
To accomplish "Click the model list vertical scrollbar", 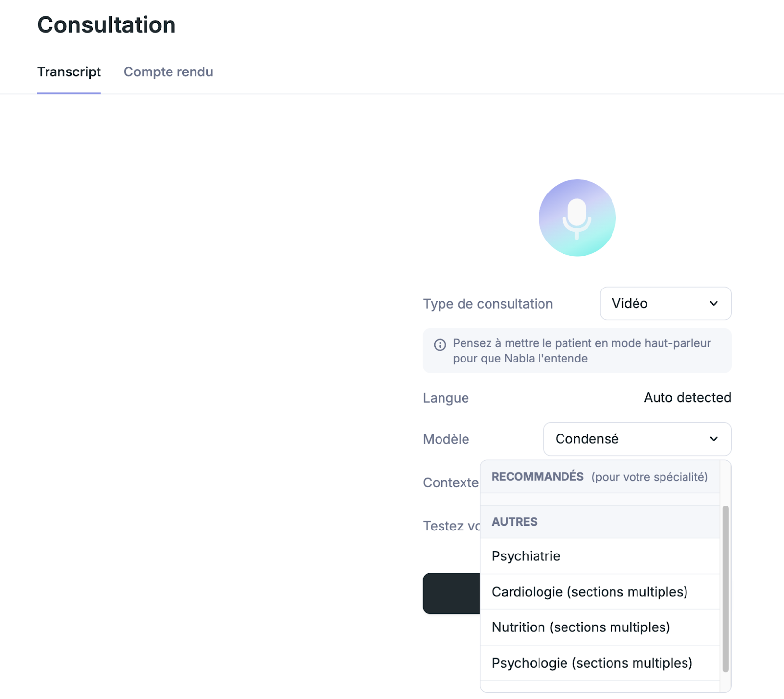I will 725,589.
